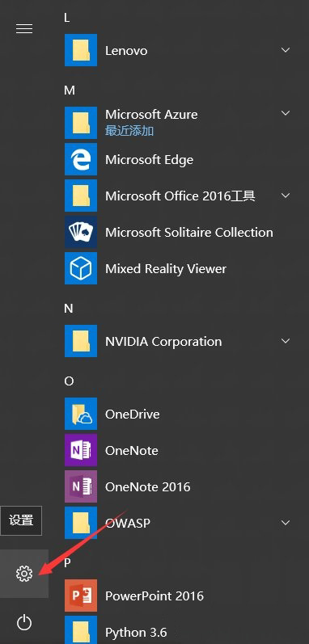
Task: Jump using the letter M header
Action: [x=70, y=90]
